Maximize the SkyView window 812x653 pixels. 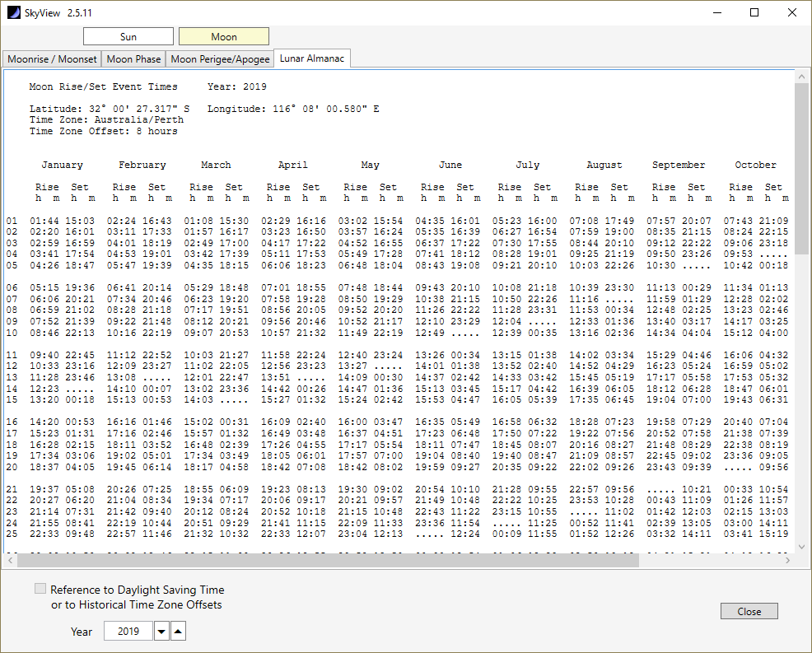coord(754,12)
